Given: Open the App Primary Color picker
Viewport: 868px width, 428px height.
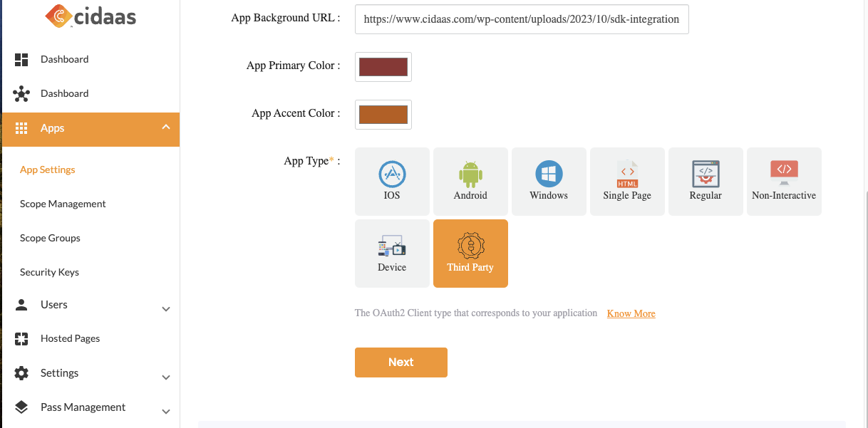Looking at the screenshot, I should [383, 67].
